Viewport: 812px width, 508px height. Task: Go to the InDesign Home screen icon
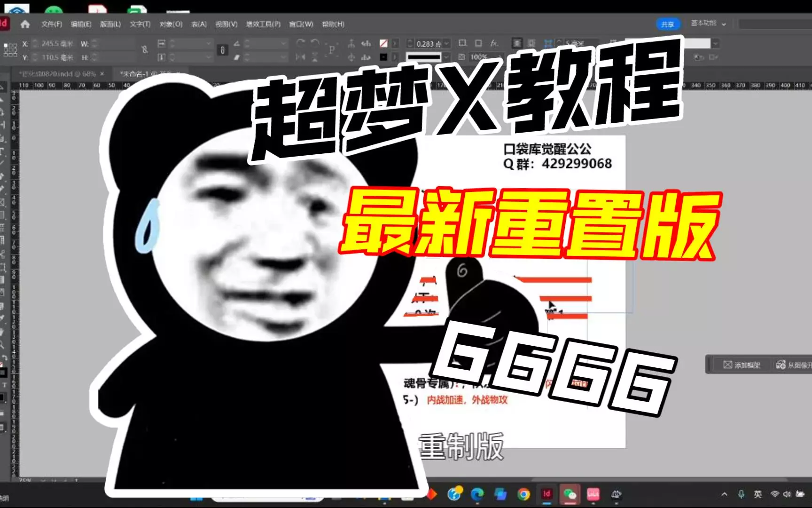point(25,24)
